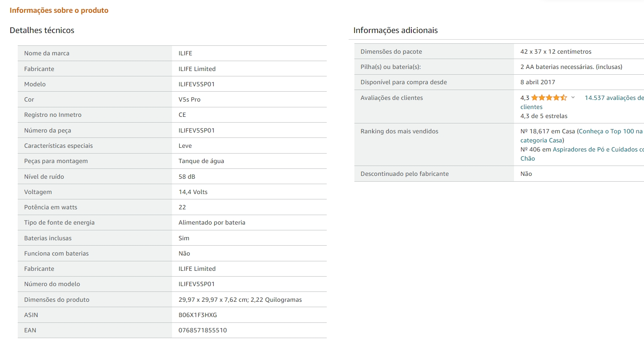Click the 4,3 de 5 estrelas text
Image resolution: width=644 pixels, height=341 pixels.
(544, 116)
